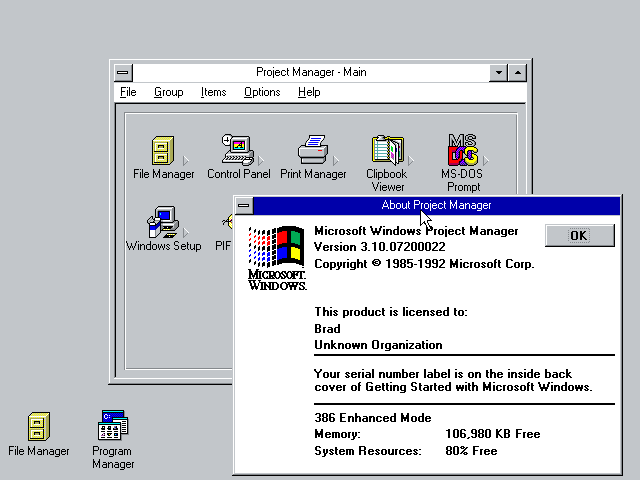Open File Manager icon in Main group
The height and width of the screenshot is (480, 640).
click(163, 150)
